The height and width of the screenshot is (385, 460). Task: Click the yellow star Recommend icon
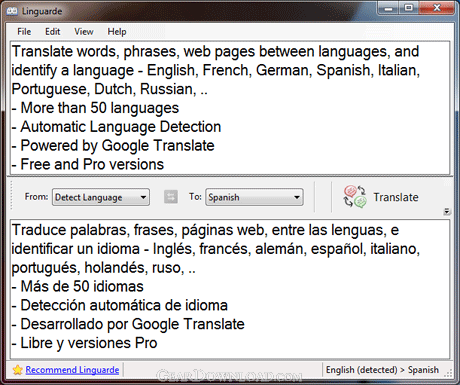pos(18,370)
